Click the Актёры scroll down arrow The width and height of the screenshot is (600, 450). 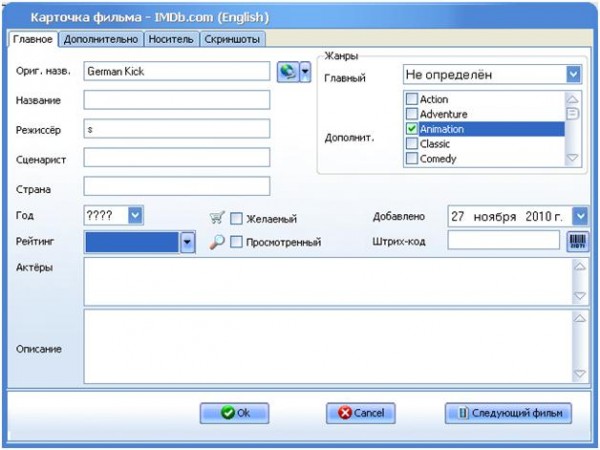(x=580, y=296)
